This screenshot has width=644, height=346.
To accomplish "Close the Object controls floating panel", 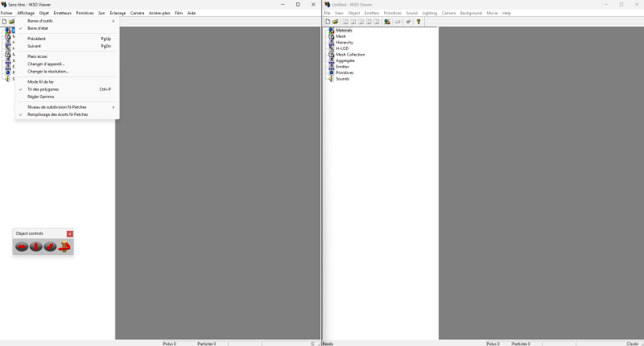I will point(70,233).
